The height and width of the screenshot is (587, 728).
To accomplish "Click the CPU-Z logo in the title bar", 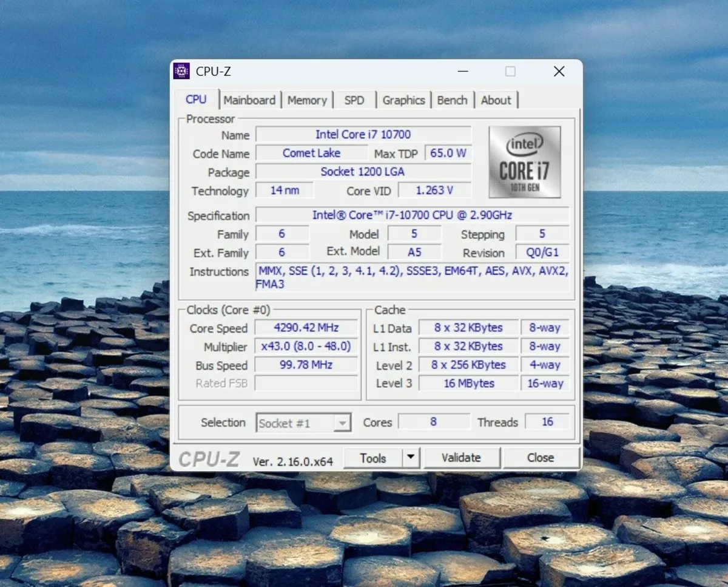I will (x=181, y=71).
